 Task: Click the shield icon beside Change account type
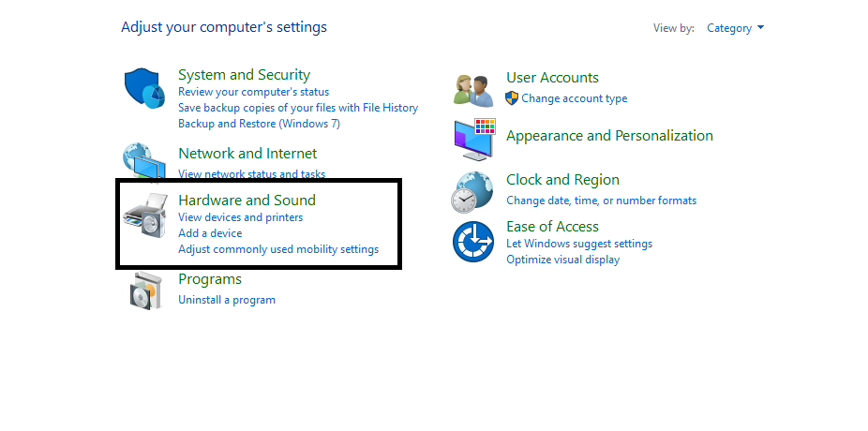[512, 98]
